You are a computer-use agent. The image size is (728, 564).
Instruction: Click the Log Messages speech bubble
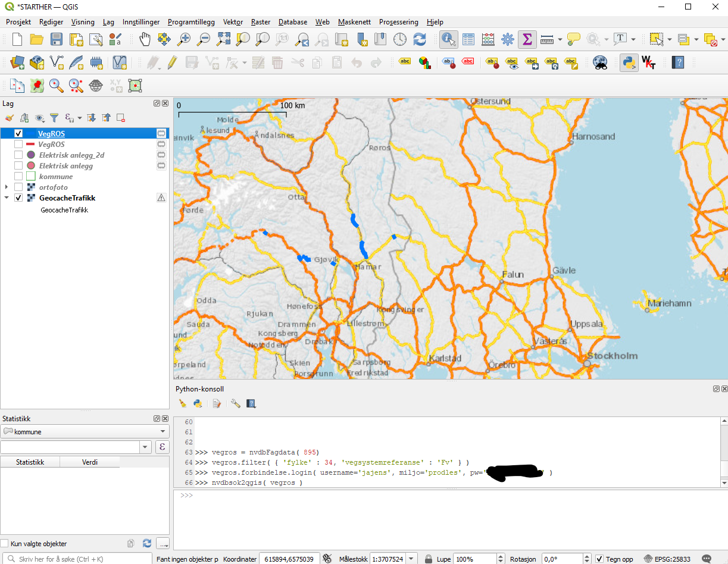tap(707, 559)
